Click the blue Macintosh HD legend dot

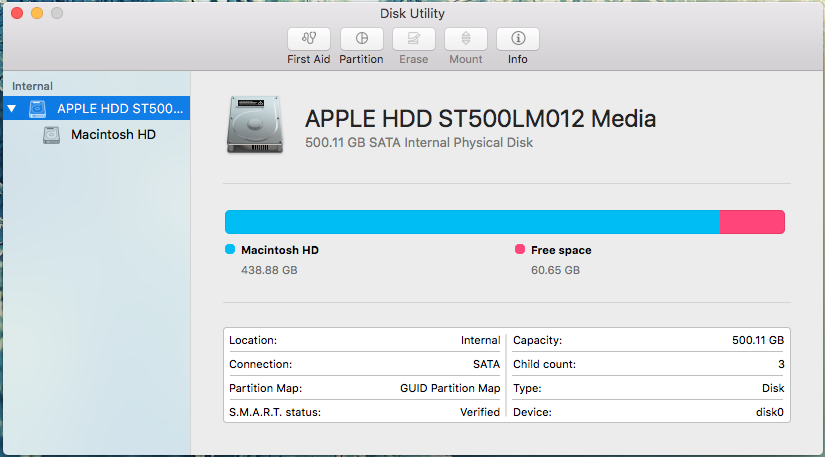pyautogui.click(x=230, y=249)
